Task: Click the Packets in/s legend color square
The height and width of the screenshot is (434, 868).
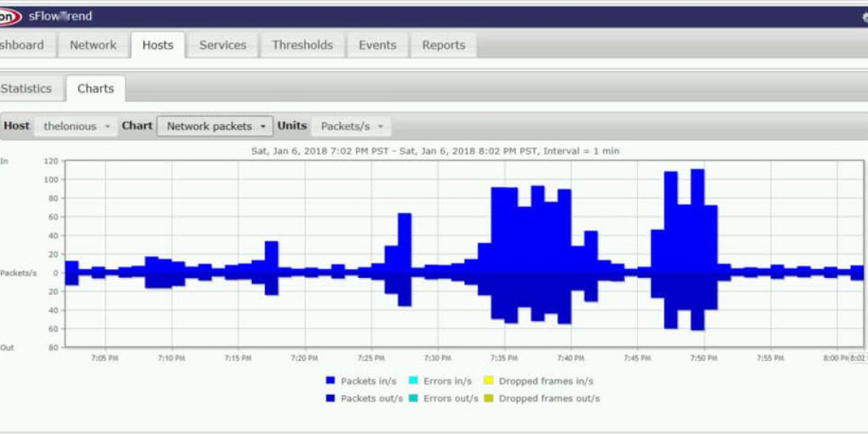Action: (330, 380)
